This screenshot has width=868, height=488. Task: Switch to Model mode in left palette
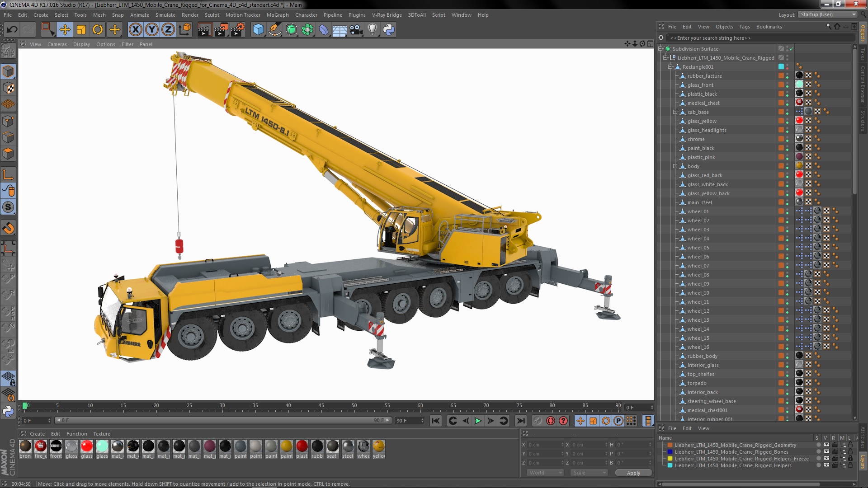[8, 71]
